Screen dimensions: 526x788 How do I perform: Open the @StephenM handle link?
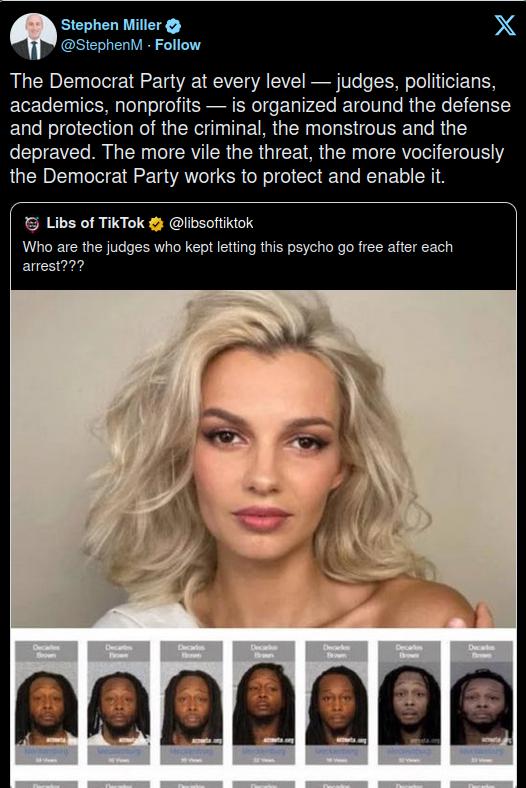point(101,45)
